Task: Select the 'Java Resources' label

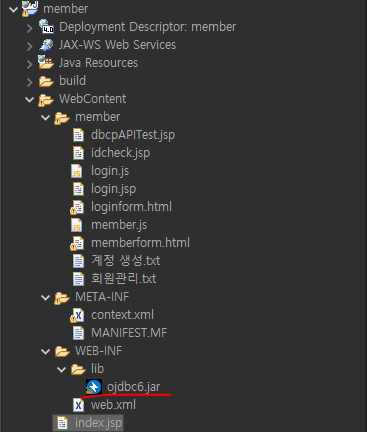Action: 98,63
